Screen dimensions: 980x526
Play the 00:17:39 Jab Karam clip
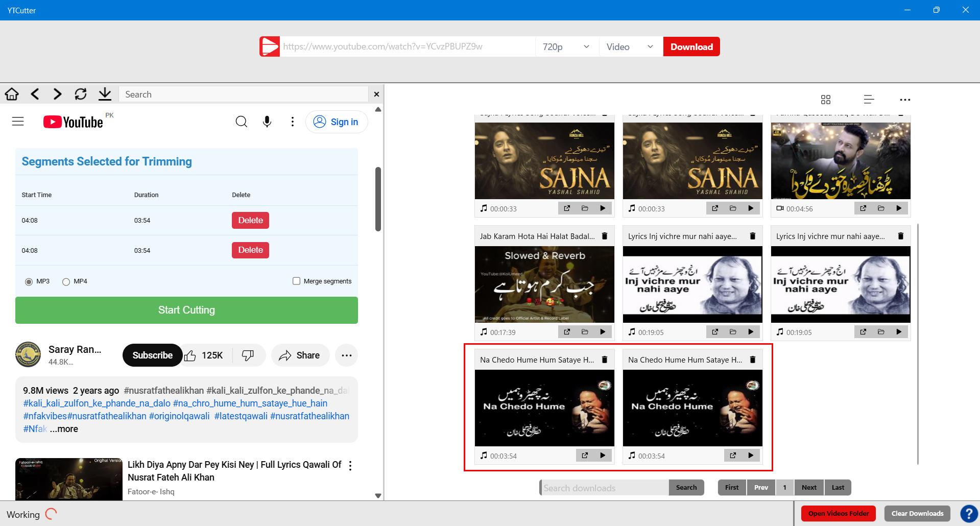[x=603, y=332]
